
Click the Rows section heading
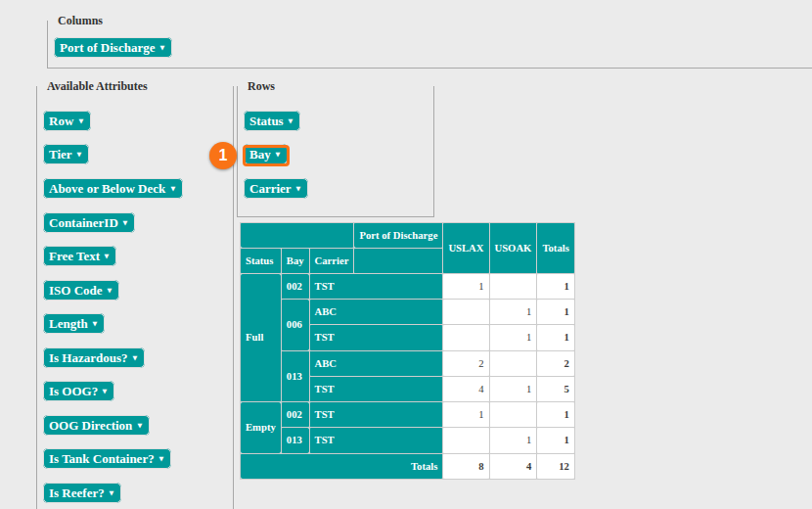point(261,86)
